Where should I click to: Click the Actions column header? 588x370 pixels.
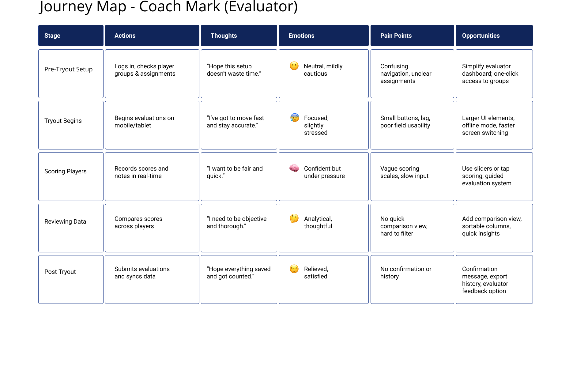click(152, 36)
